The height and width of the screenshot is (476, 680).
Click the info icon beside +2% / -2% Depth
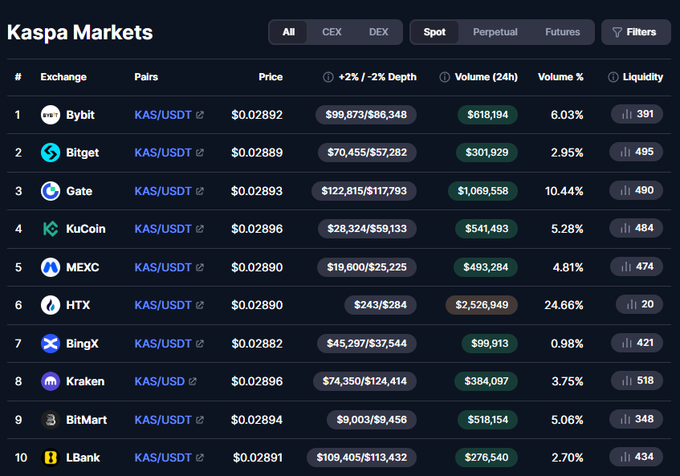(328, 77)
